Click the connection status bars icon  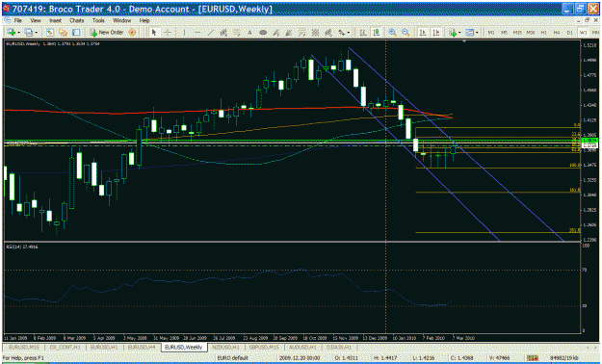coord(532,358)
